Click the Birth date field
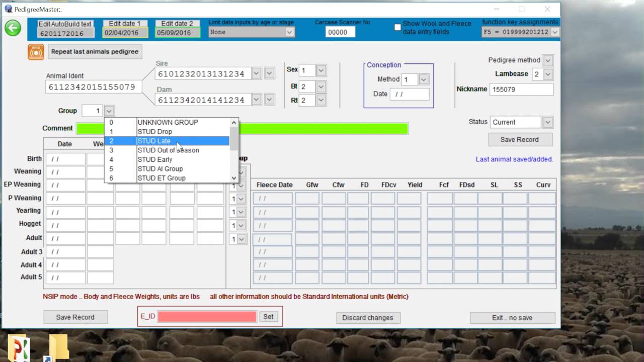 (x=65, y=159)
